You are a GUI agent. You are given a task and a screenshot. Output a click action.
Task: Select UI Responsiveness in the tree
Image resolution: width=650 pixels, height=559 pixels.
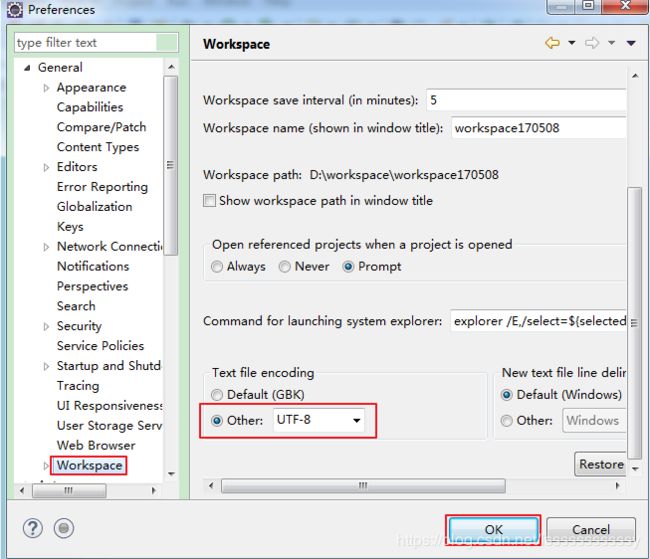[109, 406]
